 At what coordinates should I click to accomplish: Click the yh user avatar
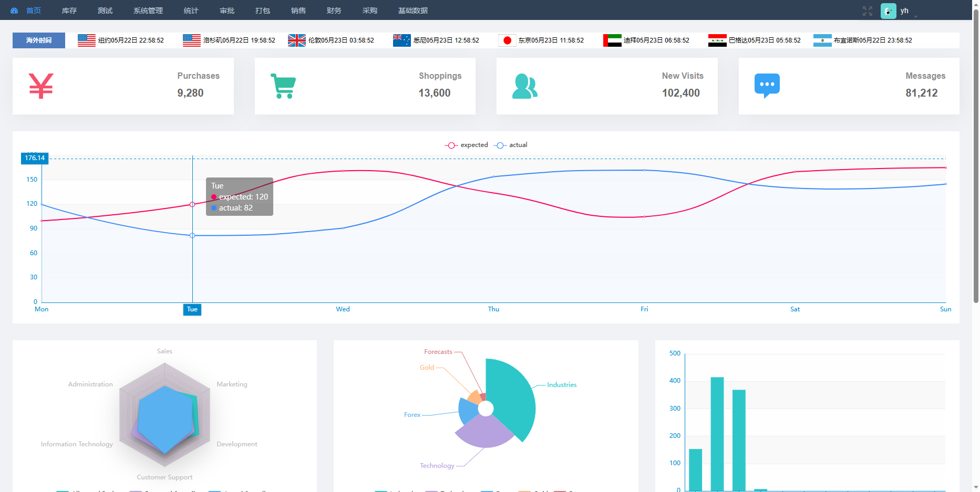[x=889, y=11]
